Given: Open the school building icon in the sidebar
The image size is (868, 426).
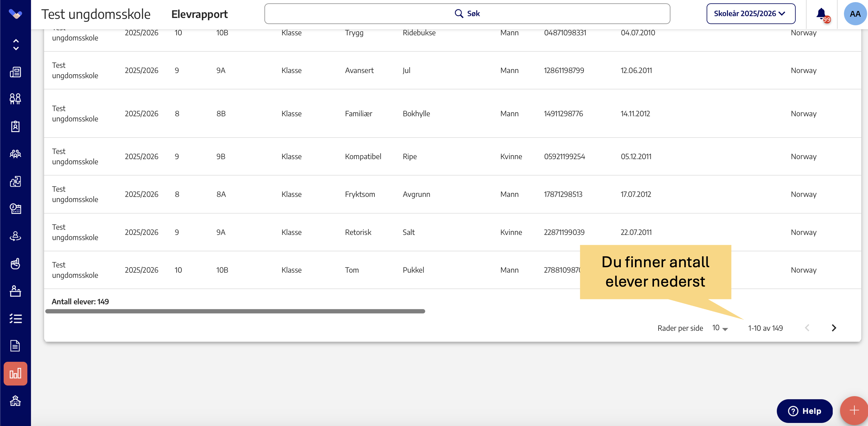Looking at the screenshot, I should [15, 401].
